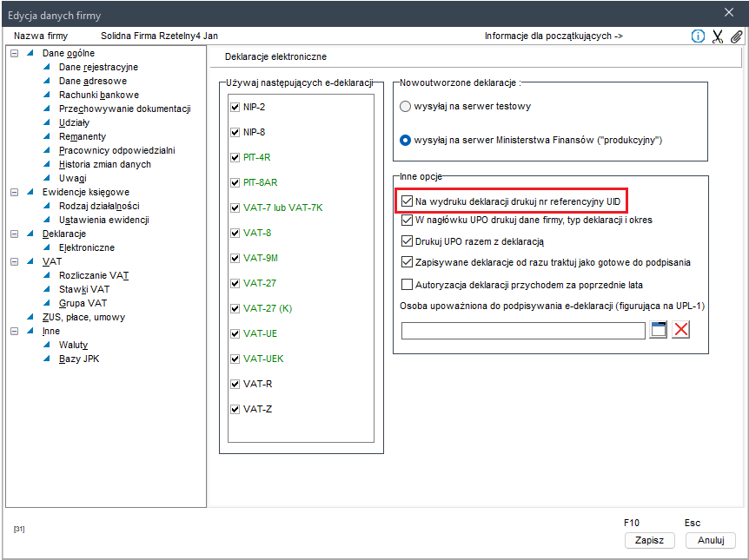Toggle 'Zapisywane deklaracje... gotowe do podpisania'
Screen dimensions: 749x560
pyautogui.click(x=407, y=262)
